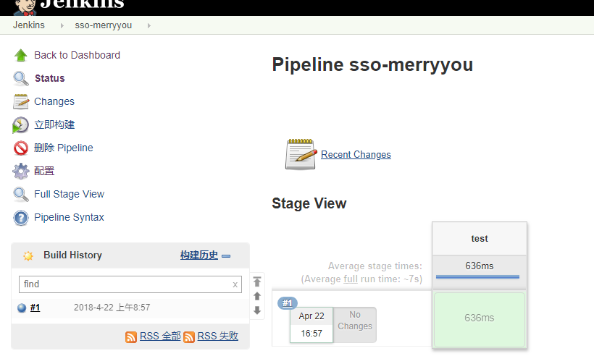Click the green 636ms test stage cell
The width and height of the screenshot is (594, 364).
480,319
